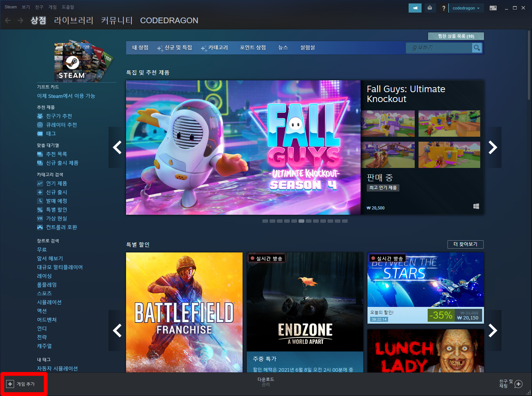Click the search magnifier button
The width and height of the screenshot is (532, 396).
pyautogui.click(x=477, y=48)
